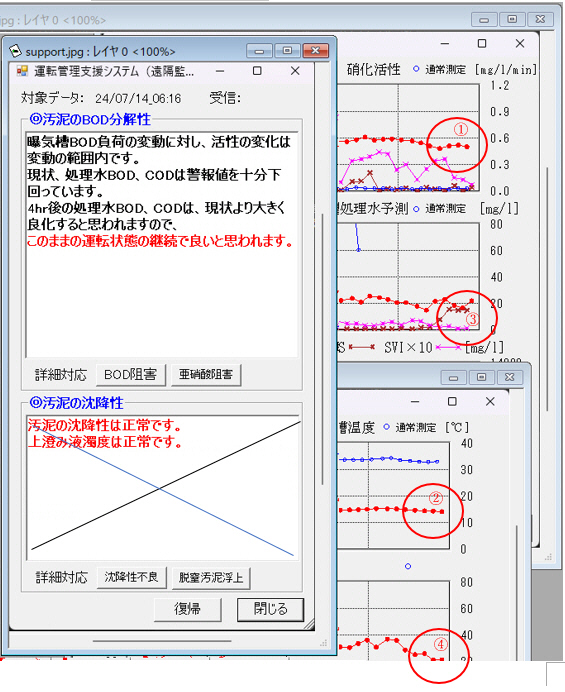Image resolution: width=565 pixels, height=692 pixels.
Task: Open the 沈降性不良 detail button
Action: 132,577
